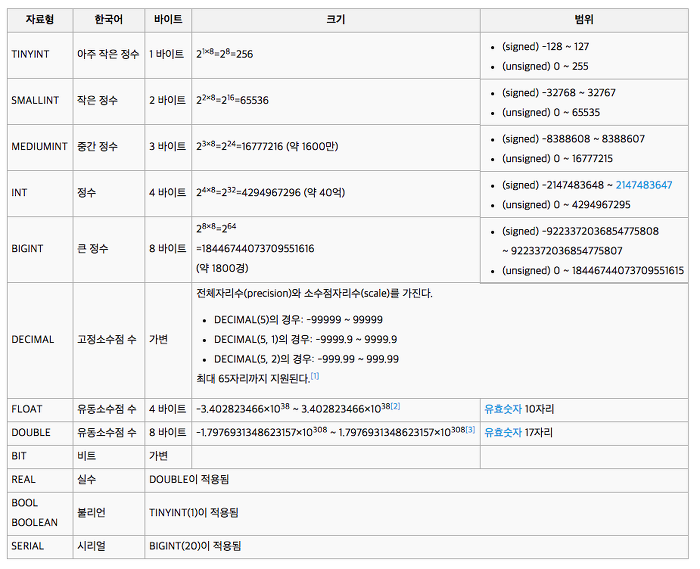Click the 바이트 column header
This screenshot has width=700, height=569.
pos(168,20)
